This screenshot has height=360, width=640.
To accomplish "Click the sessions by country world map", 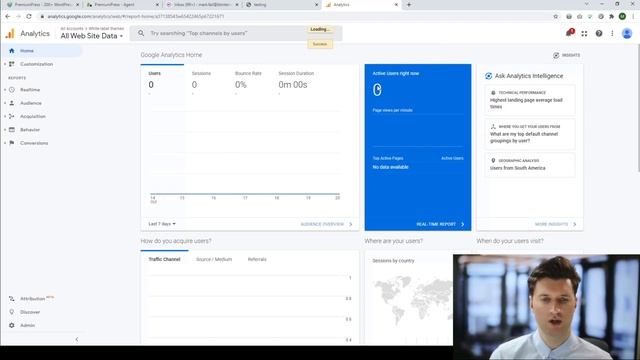I will 412,300.
